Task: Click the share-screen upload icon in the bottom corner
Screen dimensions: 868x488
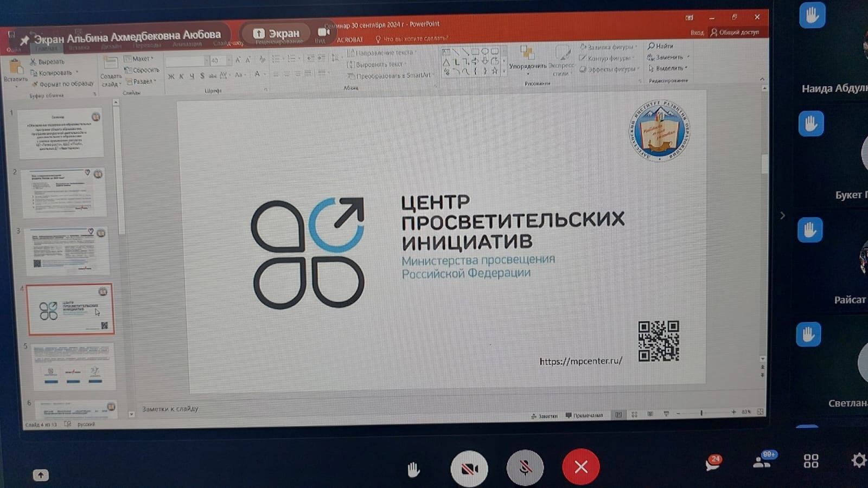Action: (41, 475)
